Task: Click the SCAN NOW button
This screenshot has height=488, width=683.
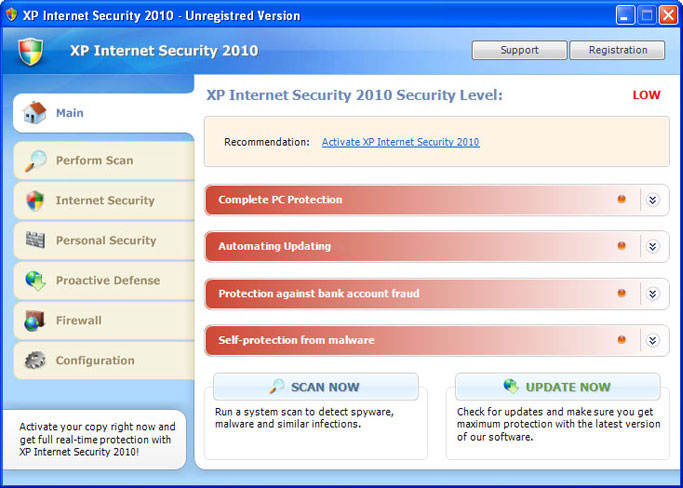Action: point(316,387)
